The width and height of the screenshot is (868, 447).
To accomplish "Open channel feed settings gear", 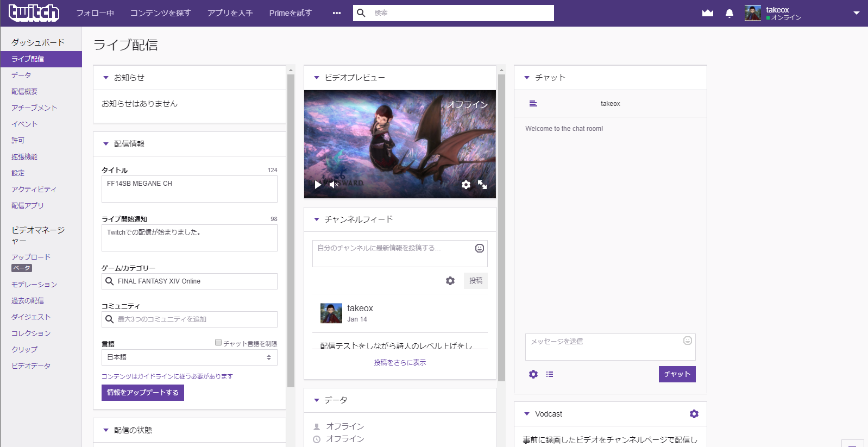I will [x=450, y=281].
